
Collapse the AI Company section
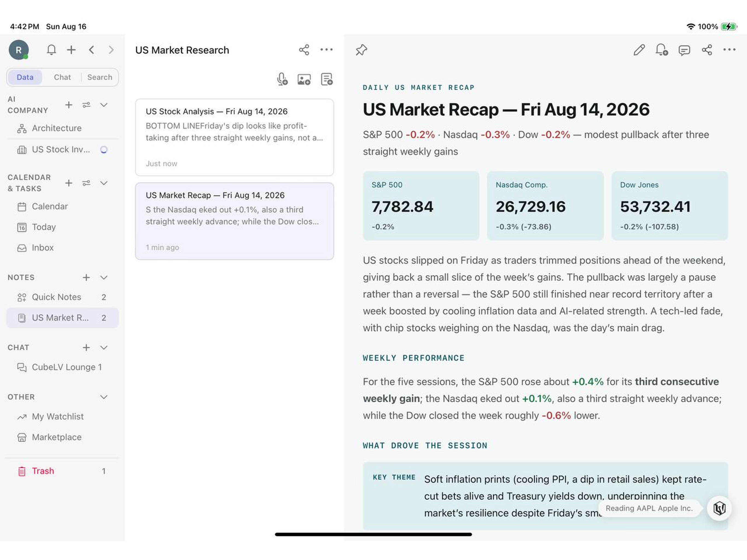104,105
